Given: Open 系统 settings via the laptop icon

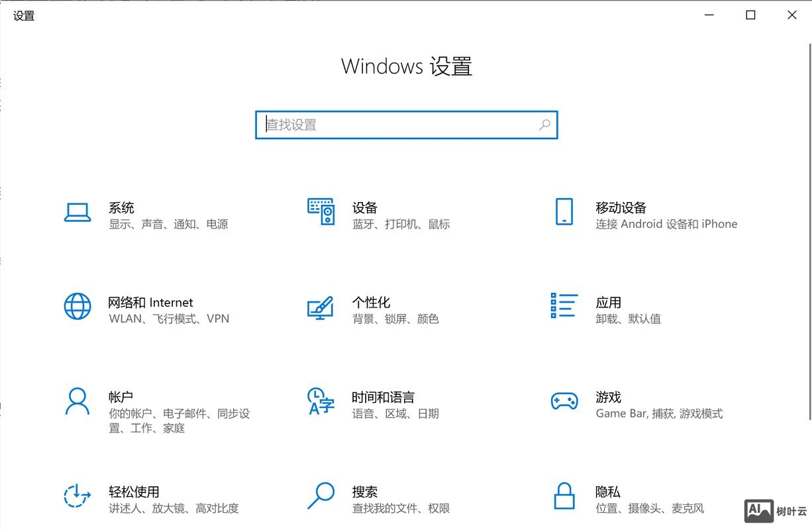Looking at the screenshot, I should click(x=77, y=211).
